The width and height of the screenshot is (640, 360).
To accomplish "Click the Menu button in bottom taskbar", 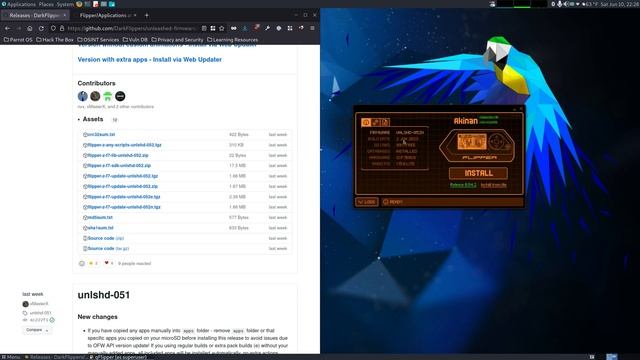I will [x=11, y=357].
